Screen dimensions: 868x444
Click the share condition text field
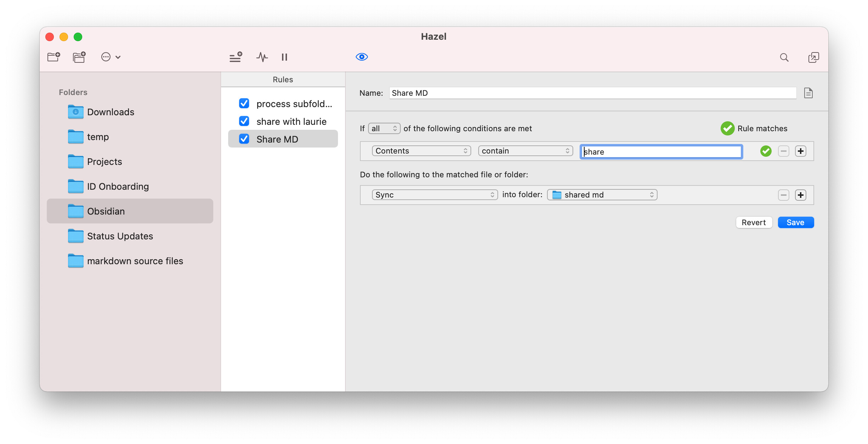(661, 152)
